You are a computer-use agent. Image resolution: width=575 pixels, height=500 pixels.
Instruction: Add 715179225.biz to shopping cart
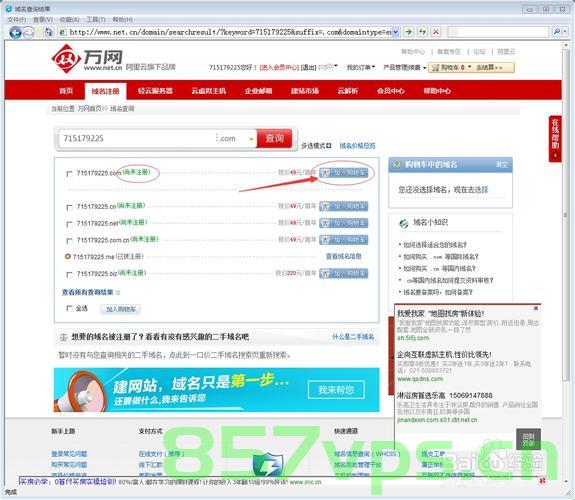344,273
